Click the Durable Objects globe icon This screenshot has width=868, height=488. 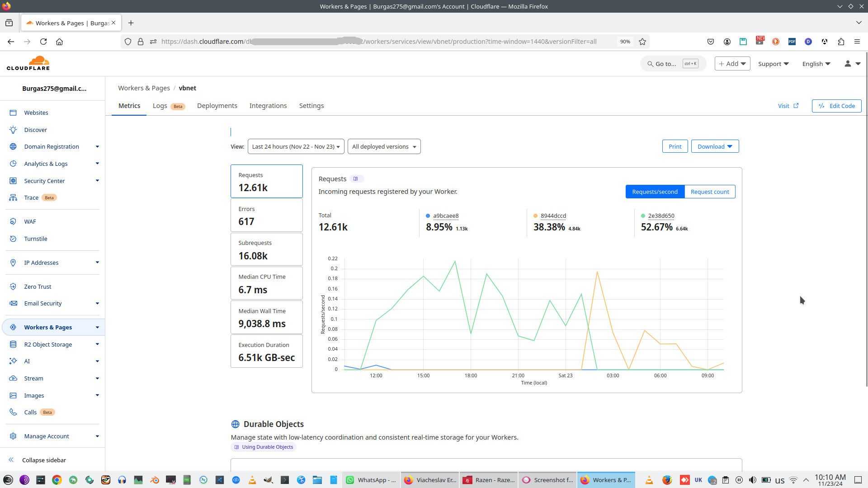(x=236, y=424)
